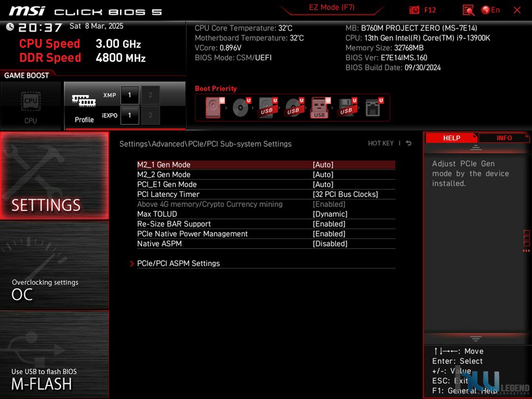Change language via the En globe icon

tap(490, 10)
